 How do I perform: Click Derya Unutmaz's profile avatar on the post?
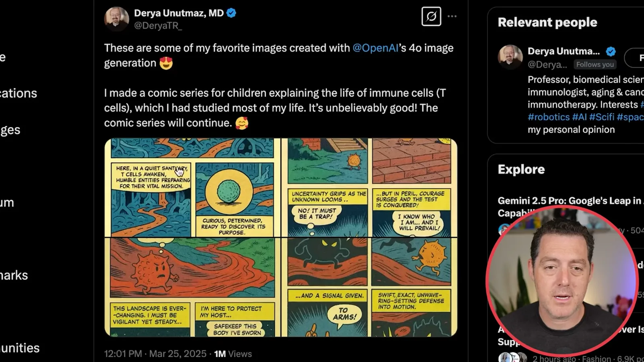point(116,19)
